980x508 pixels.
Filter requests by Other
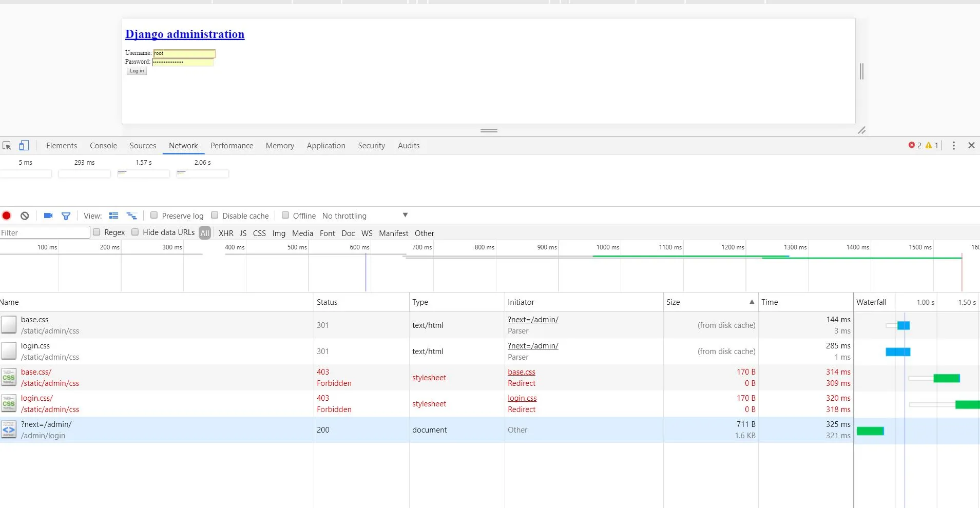tap(425, 233)
